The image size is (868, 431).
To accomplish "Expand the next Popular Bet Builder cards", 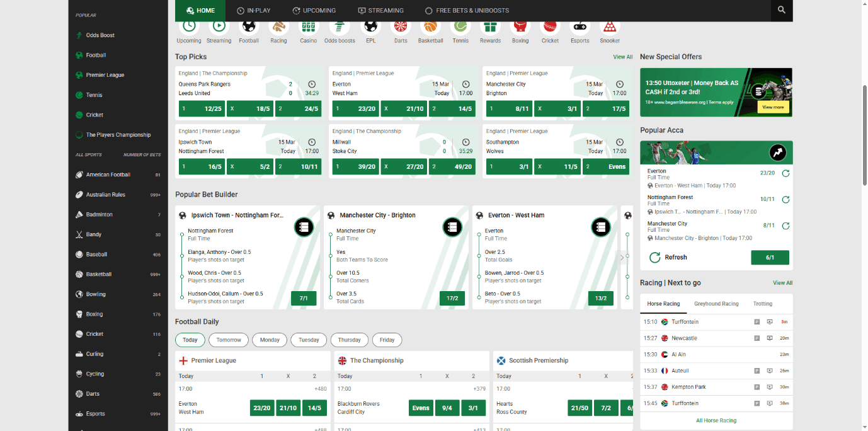I will 621,257.
